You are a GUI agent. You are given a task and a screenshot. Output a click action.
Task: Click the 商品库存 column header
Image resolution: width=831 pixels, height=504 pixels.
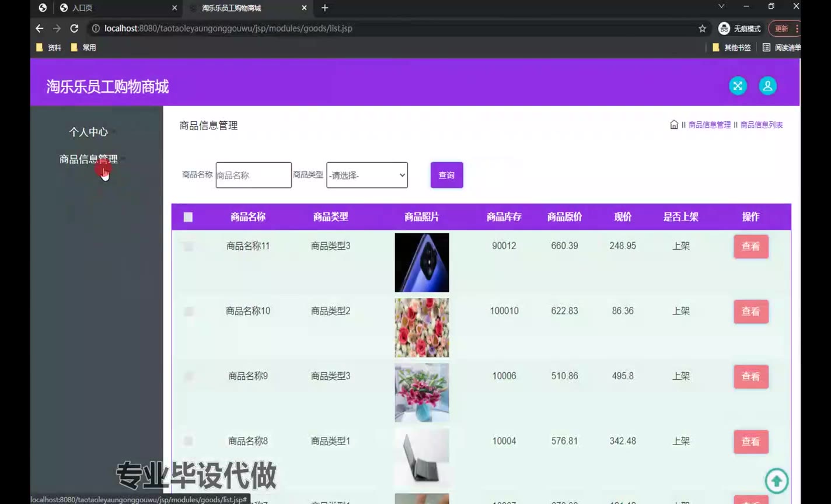pos(504,217)
